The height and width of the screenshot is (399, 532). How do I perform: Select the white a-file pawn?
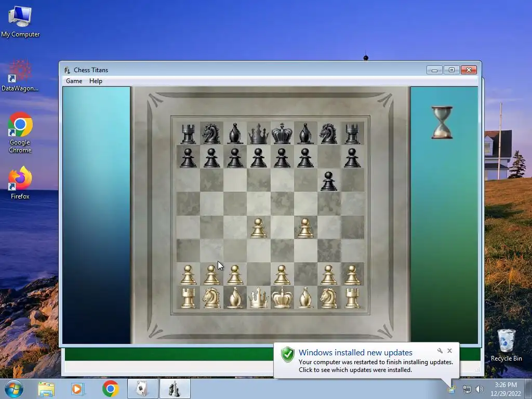click(x=188, y=275)
